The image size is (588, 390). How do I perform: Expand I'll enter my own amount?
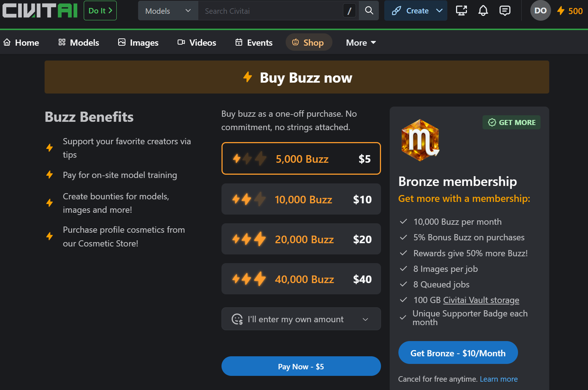[x=301, y=319]
